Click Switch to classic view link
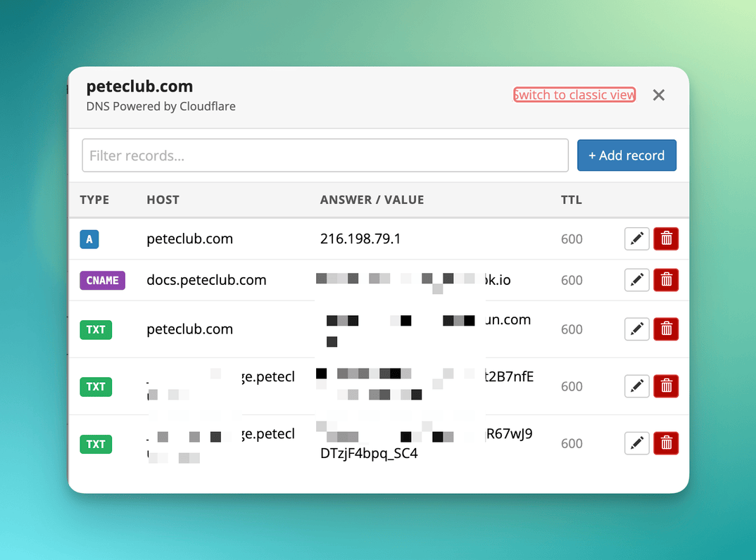 pyautogui.click(x=574, y=95)
